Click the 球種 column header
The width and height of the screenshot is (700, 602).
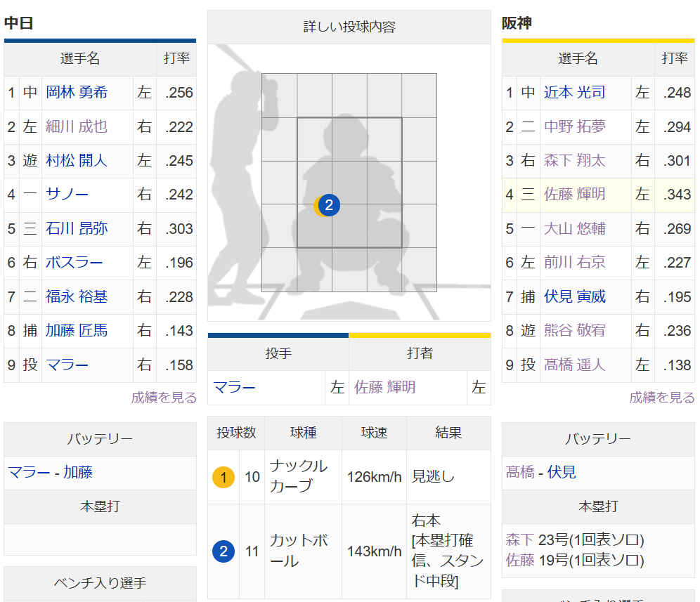(303, 433)
